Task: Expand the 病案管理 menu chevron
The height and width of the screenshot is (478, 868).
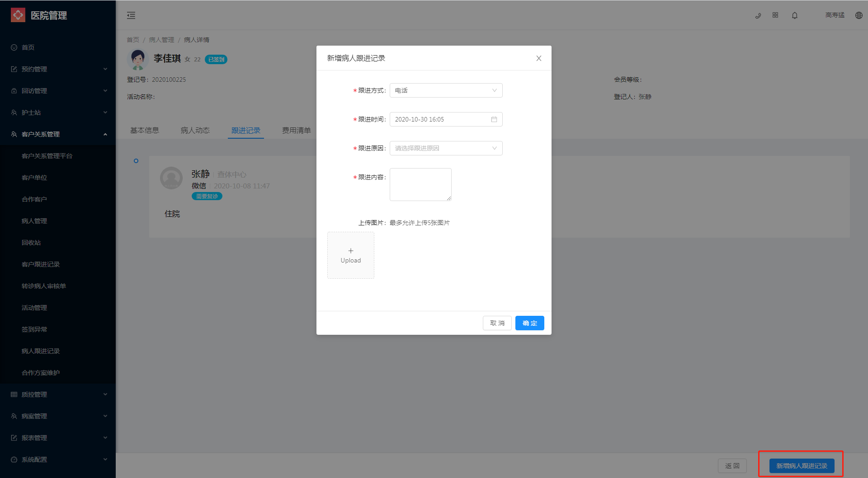Action: click(105, 416)
